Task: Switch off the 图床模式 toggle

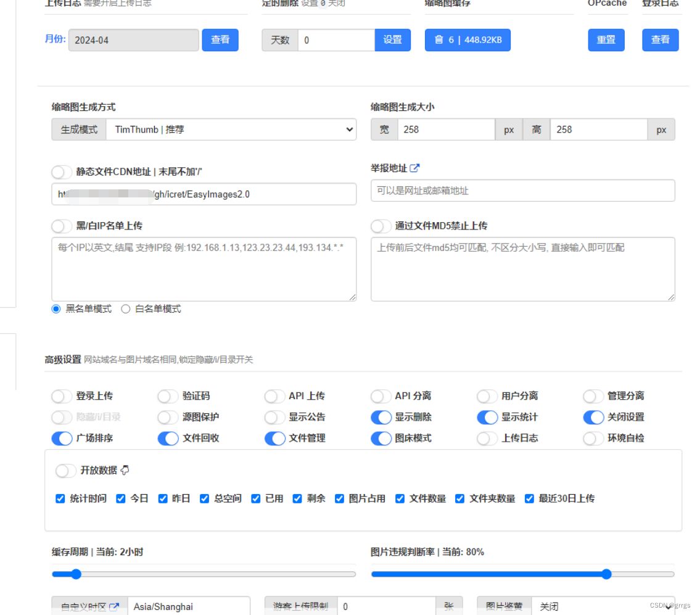Action: tap(382, 438)
